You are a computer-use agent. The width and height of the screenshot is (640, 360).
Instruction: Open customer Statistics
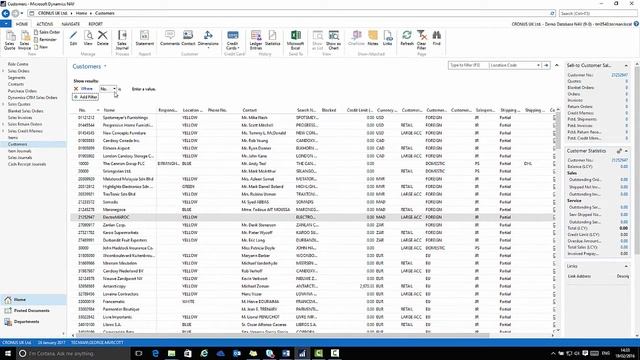pyautogui.click(x=273, y=38)
